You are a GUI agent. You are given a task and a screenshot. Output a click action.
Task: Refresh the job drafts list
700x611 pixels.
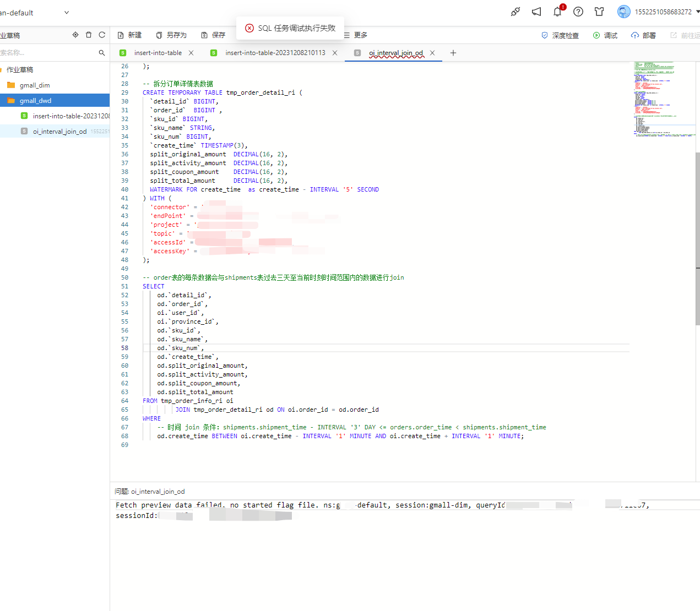pyautogui.click(x=102, y=35)
